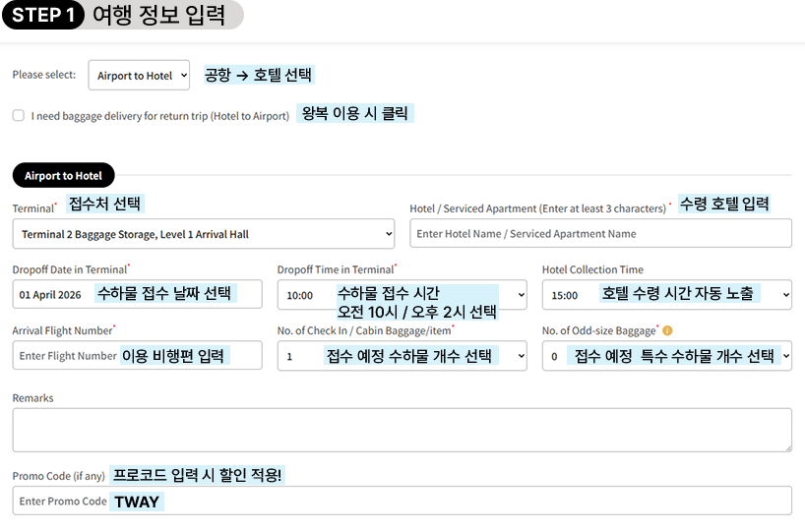Click the 프로코드 입력 시 할인 적용 note
Image resolution: width=805 pixels, height=532 pixels.
click(198, 475)
